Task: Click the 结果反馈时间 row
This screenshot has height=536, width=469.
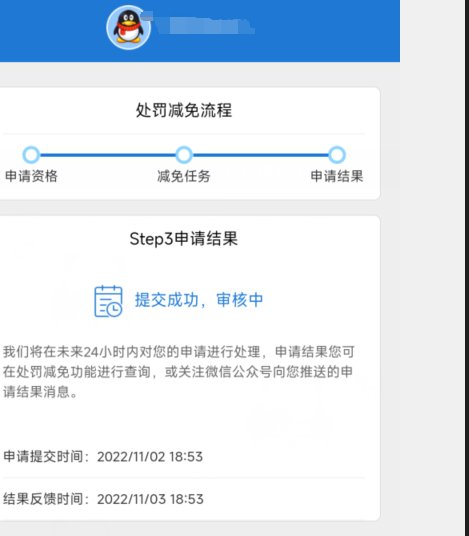Action: pos(184,499)
